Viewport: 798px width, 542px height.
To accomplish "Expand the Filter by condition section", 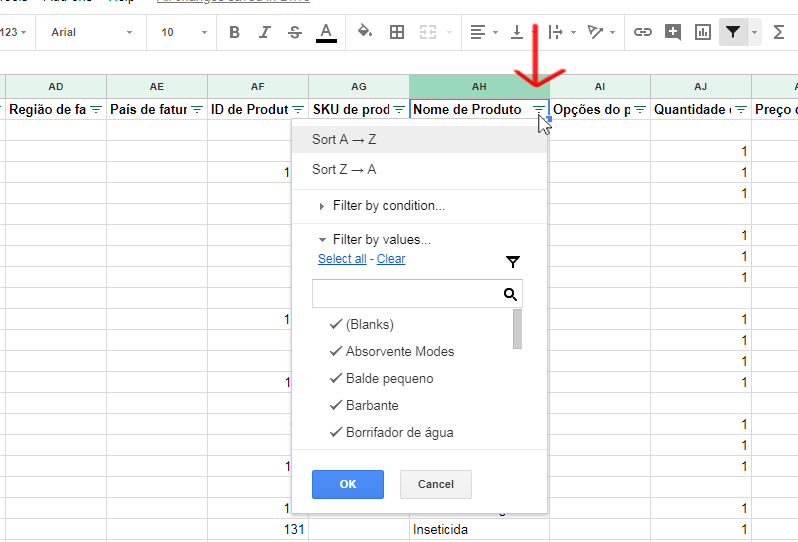I will (x=388, y=206).
